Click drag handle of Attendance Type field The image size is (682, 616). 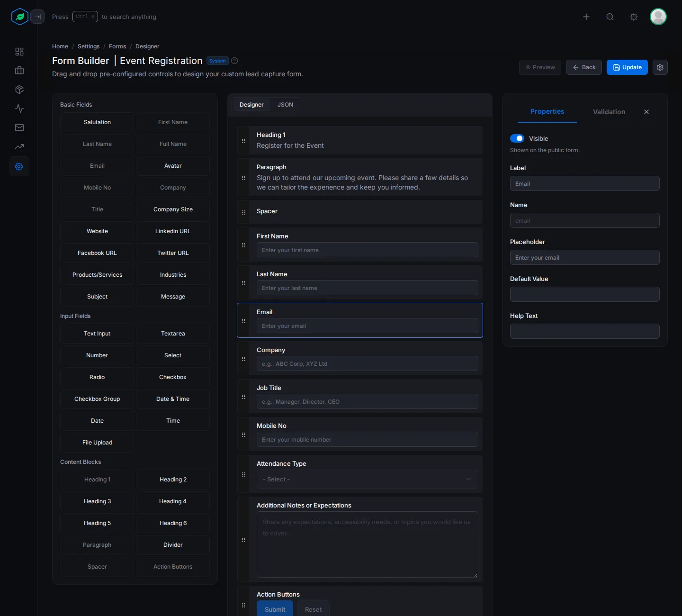[243, 474]
